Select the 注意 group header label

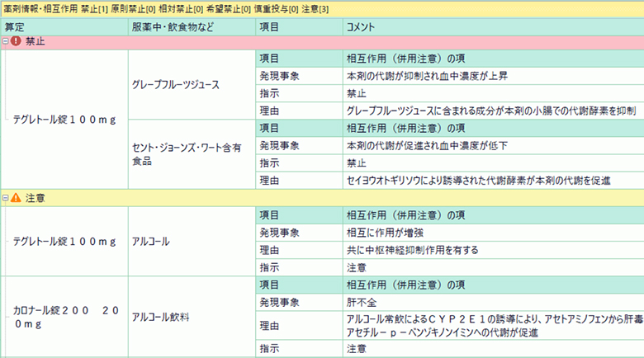click(36, 198)
